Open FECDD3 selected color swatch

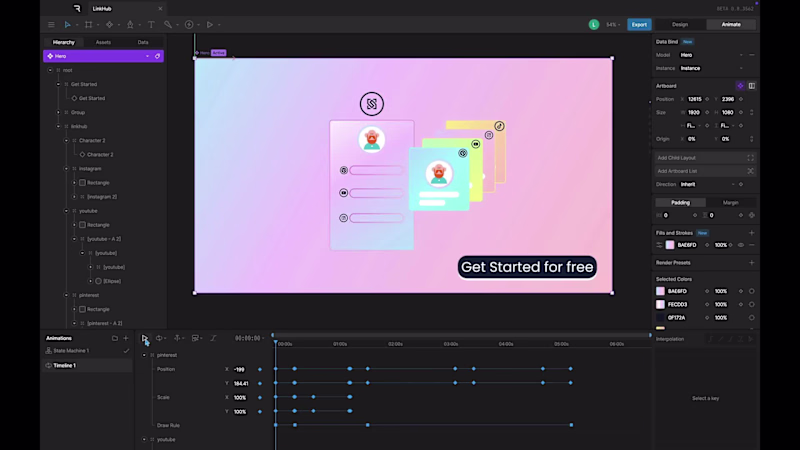coord(660,305)
